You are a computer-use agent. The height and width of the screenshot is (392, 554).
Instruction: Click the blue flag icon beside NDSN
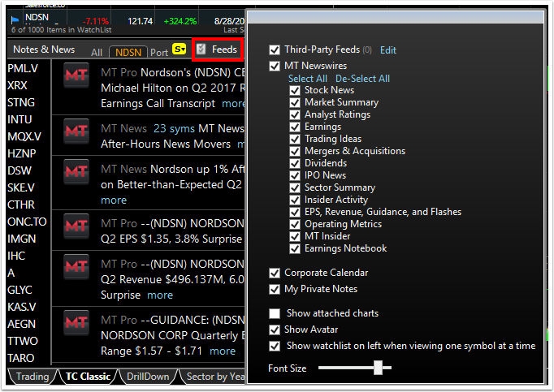(15, 19)
